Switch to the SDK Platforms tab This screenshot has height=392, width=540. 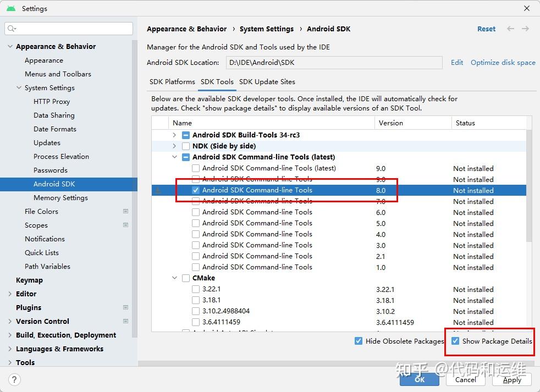pyautogui.click(x=172, y=81)
